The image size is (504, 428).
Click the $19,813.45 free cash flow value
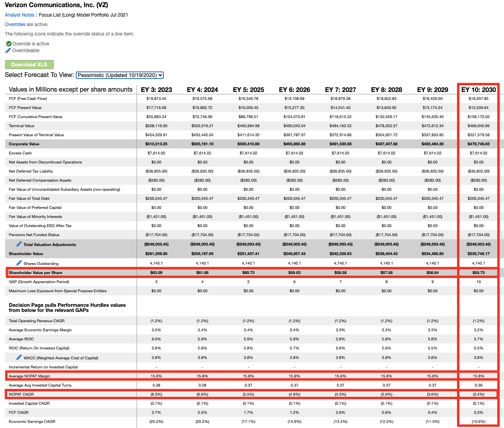pyautogui.click(x=156, y=99)
